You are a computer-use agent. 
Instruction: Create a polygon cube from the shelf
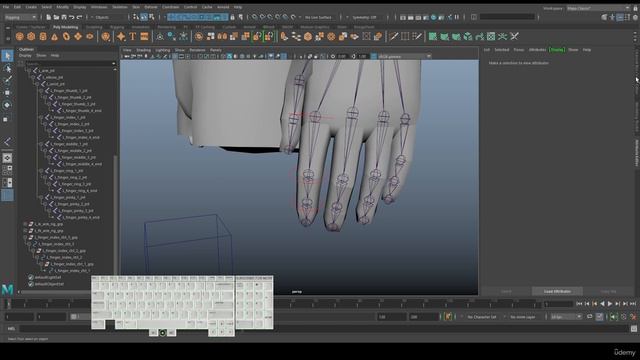31,37
